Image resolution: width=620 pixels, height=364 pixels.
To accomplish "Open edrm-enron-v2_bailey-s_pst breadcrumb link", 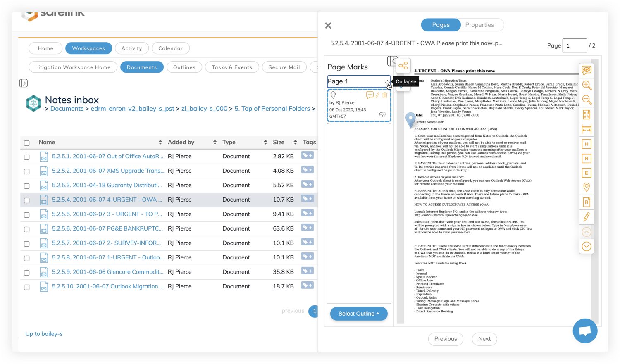I will [x=132, y=109].
